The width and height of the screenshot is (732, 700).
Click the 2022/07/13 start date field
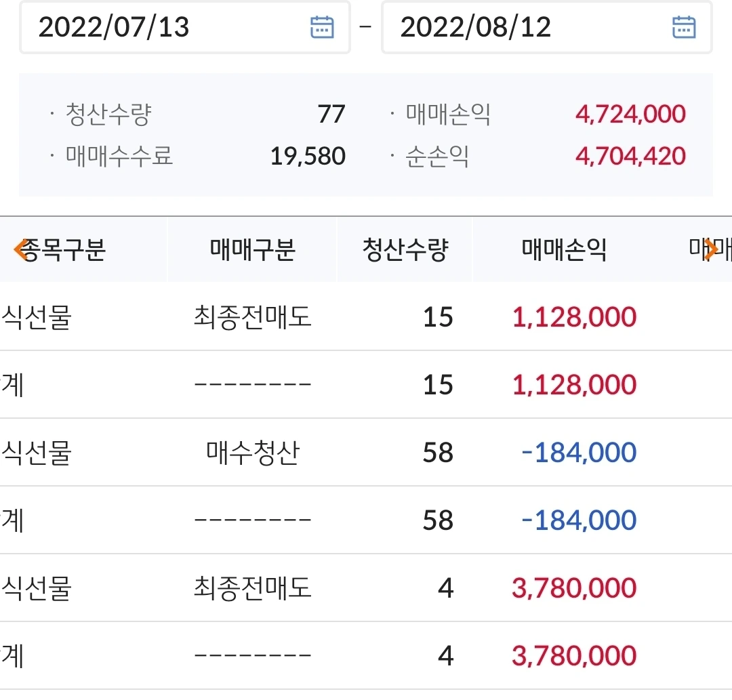click(x=185, y=27)
